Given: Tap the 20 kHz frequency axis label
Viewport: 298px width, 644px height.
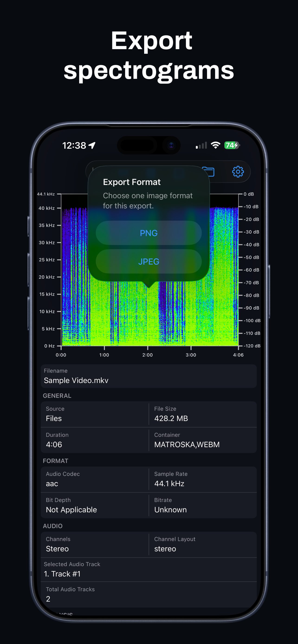Looking at the screenshot, I should click(x=47, y=277).
